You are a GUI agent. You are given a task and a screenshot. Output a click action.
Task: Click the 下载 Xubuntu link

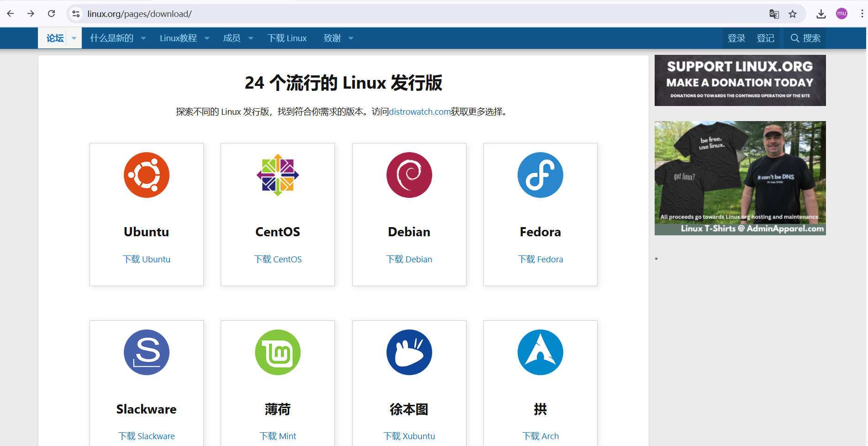(x=409, y=436)
